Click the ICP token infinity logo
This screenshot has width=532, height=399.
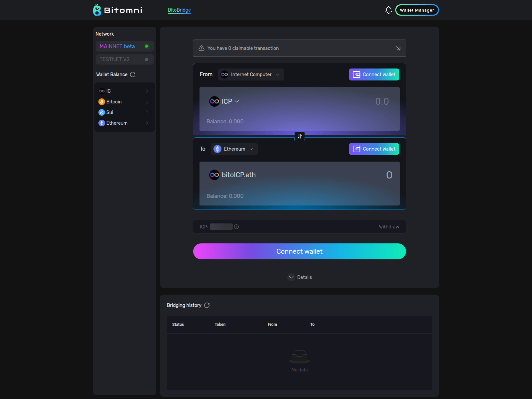214,101
